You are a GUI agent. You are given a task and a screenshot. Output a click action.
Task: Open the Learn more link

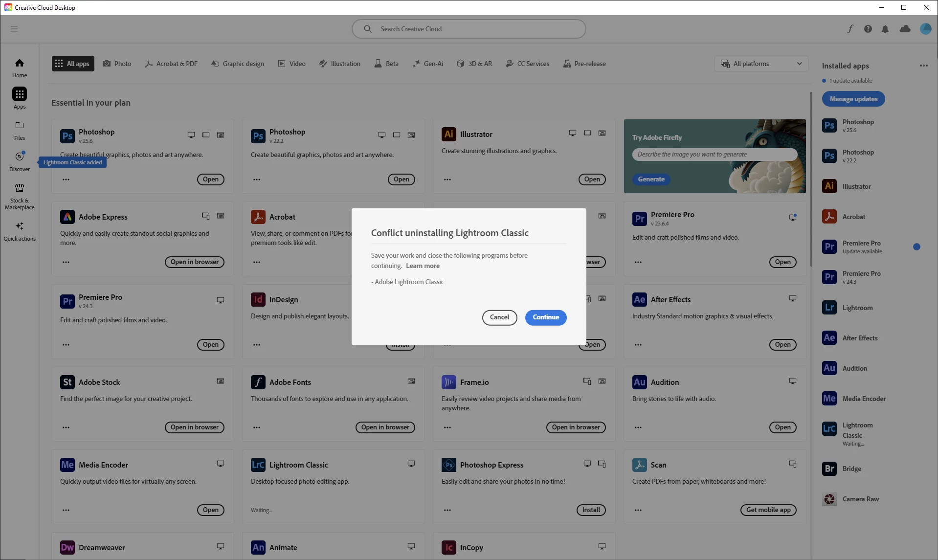click(x=423, y=266)
